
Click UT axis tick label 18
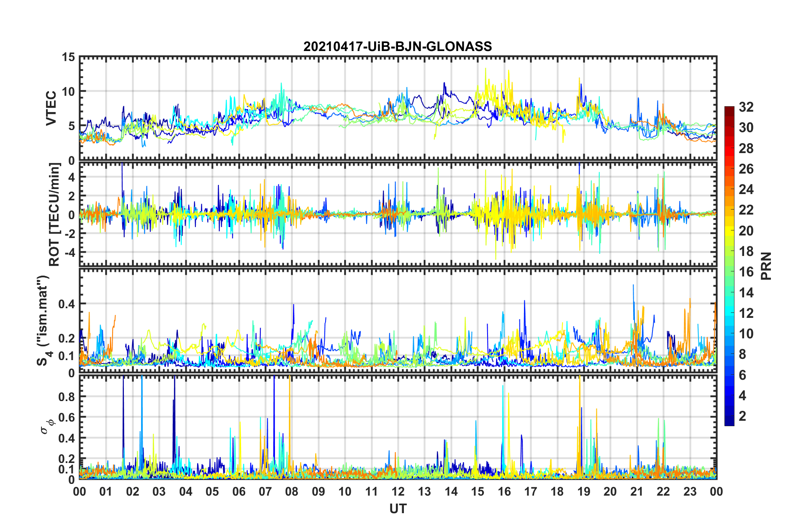(x=557, y=491)
